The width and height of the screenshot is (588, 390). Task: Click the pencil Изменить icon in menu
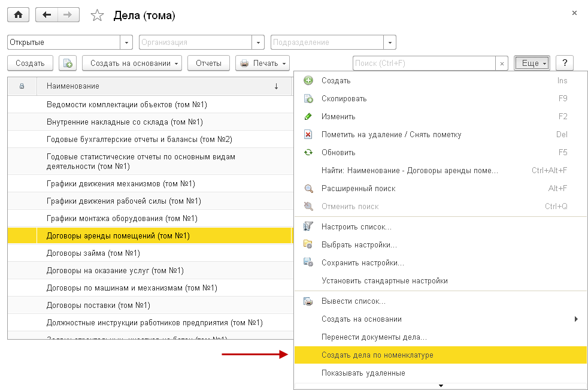(308, 116)
